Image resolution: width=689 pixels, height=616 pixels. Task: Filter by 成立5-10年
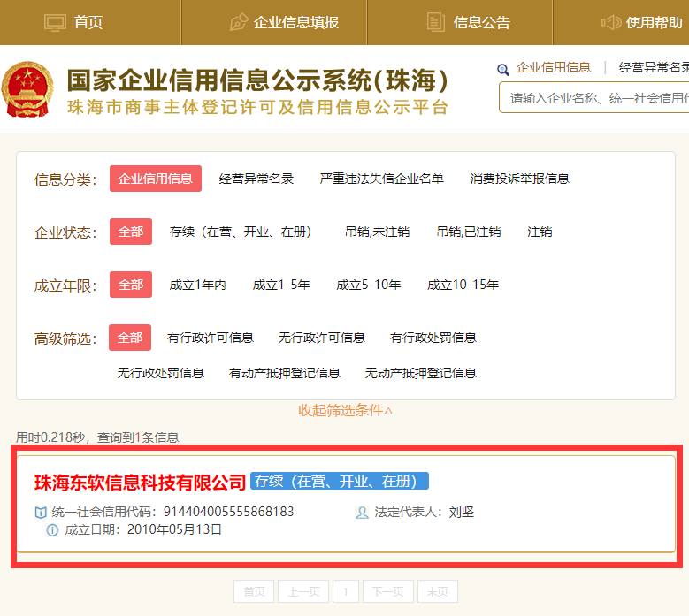pos(368,285)
